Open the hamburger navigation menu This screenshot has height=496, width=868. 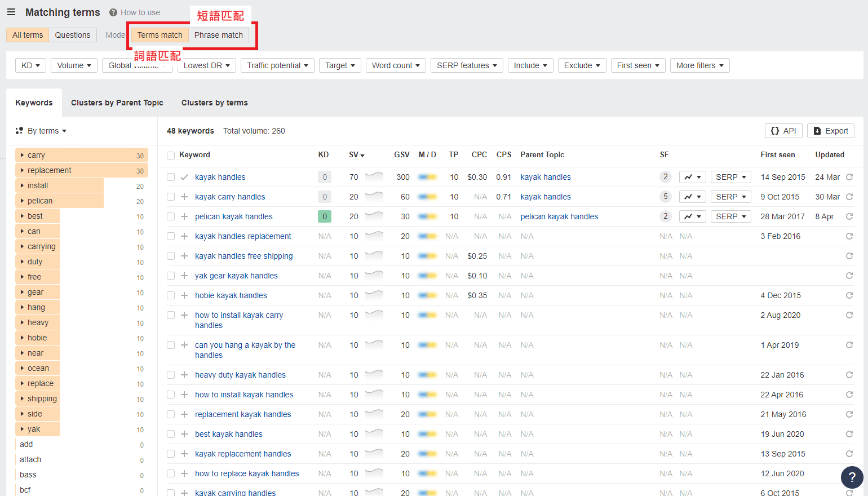click(x=11, y=12)
